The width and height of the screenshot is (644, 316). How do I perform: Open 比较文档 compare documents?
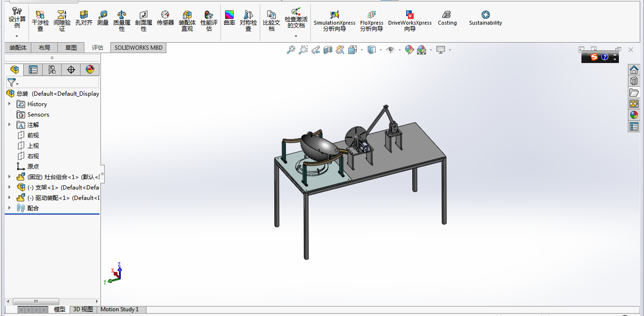point(272,21)
